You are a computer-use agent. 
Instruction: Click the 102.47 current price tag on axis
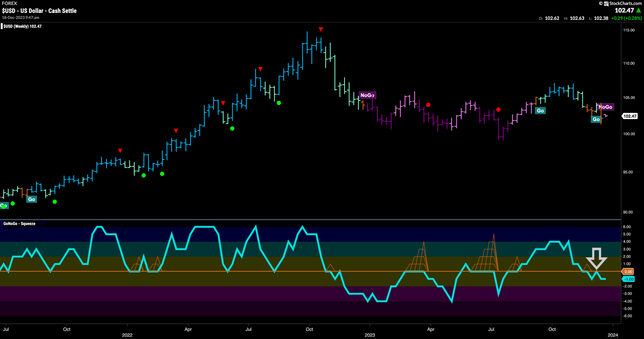pyautogui.click(x=630, y=116)
